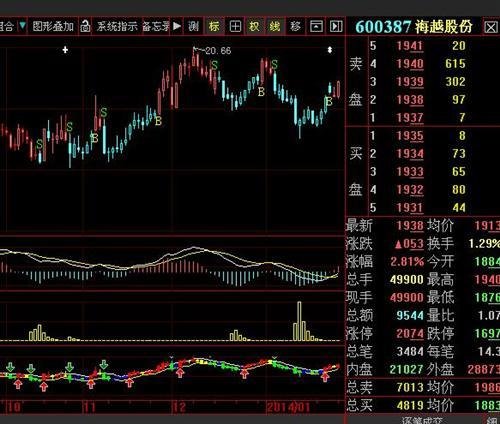
Task: Click the 换手 turnover value 1.29%
Action: (484, 244)
